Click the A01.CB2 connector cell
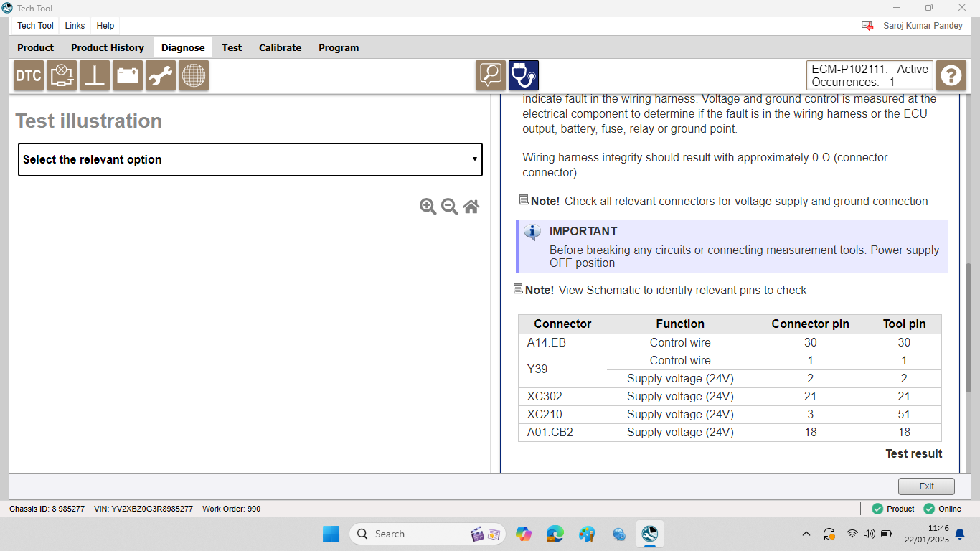The height and width of the screenshot is (551, 980). point(563,433)
